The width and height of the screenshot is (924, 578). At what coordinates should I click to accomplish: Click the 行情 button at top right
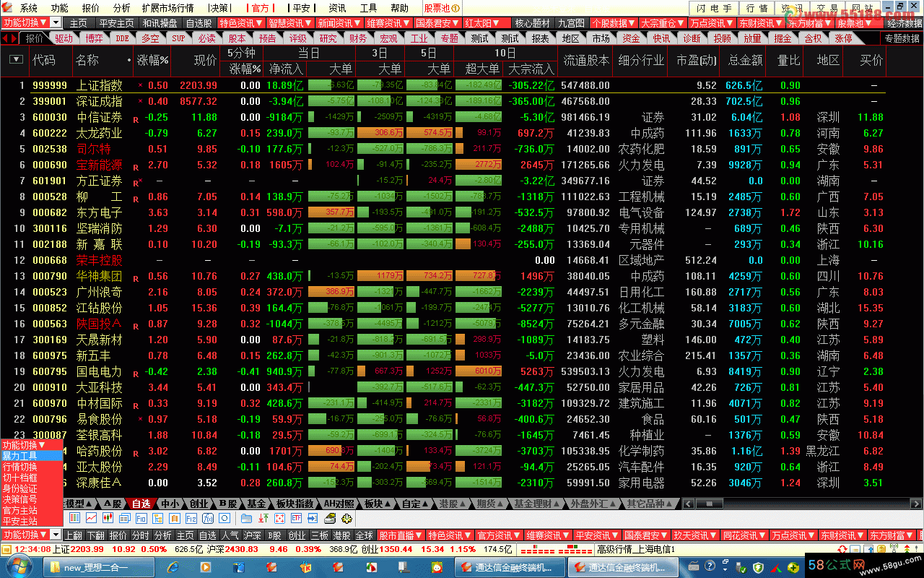point(757,9)
